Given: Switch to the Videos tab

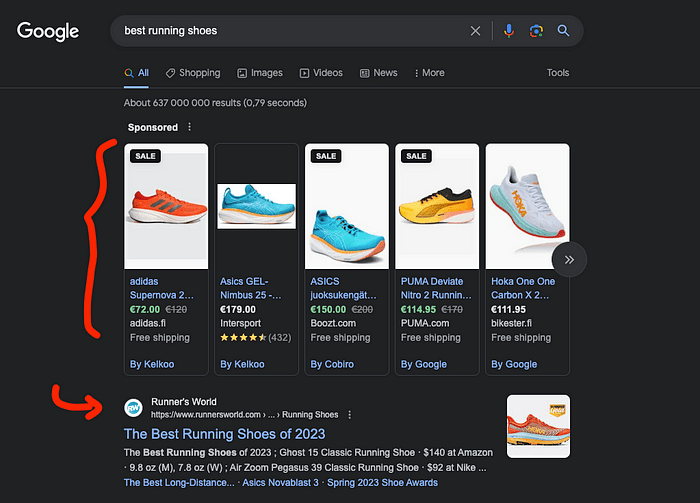Looking at the screenshot, I should [321, 73].
